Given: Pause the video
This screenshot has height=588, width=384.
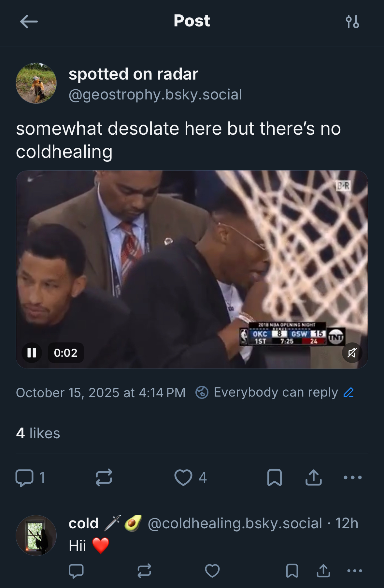Looking at the screenshot, I should point(32,353).
